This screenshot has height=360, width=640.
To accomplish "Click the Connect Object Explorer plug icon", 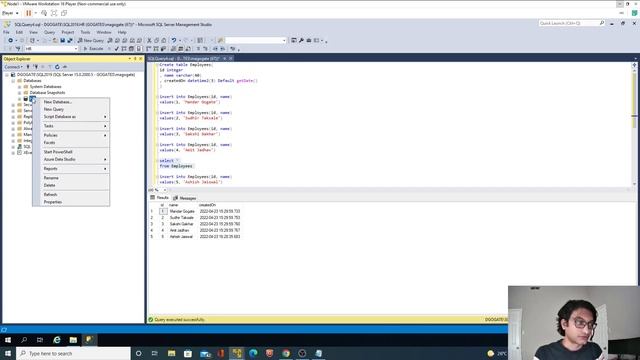I will [28, 67].
